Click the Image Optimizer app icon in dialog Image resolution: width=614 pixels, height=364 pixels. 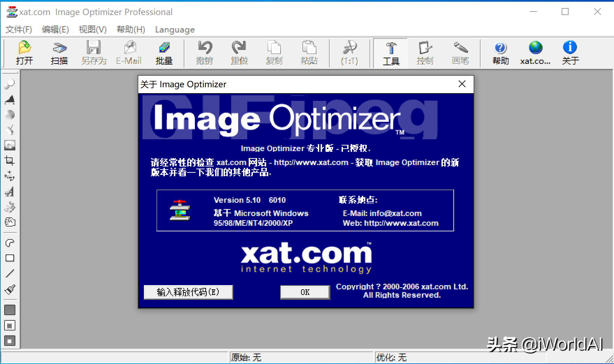pos(180,210)
